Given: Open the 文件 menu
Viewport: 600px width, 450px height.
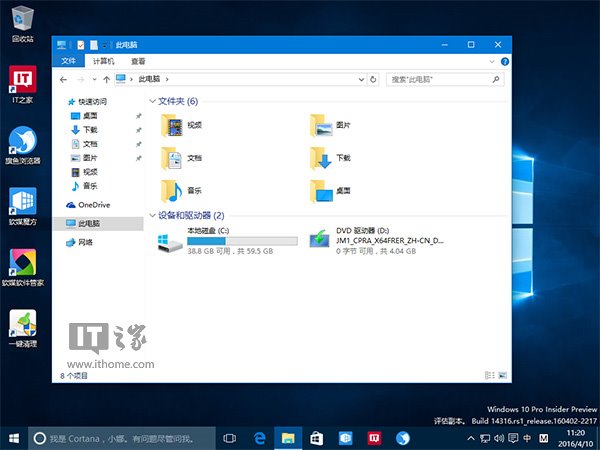Looking at the screenshot, I should coord(69,61).
